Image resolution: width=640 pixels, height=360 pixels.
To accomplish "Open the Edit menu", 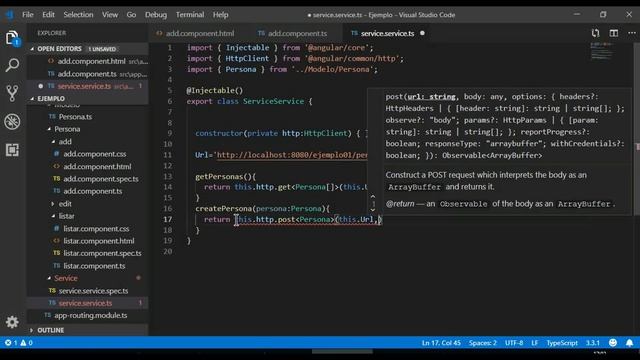I will tap(48, 15).
